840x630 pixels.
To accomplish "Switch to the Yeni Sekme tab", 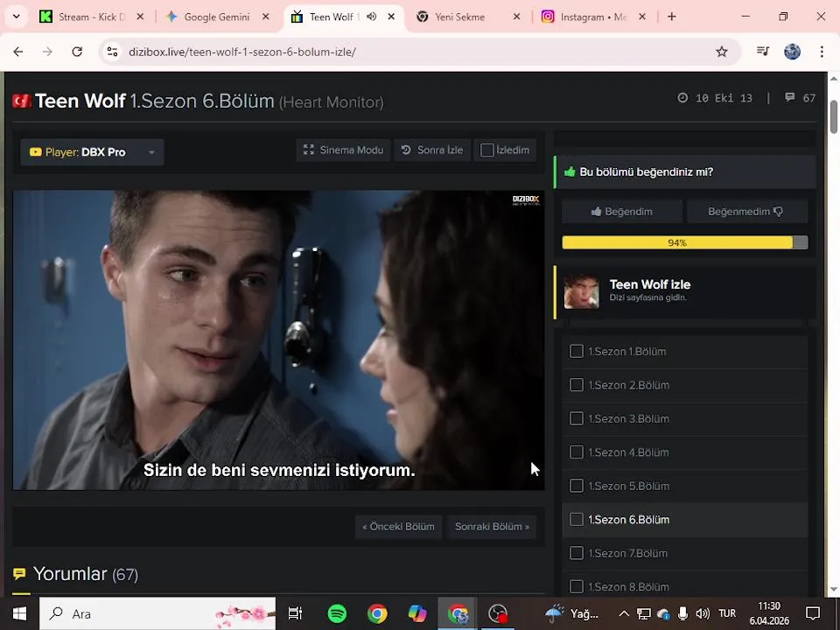I will (459, 17).
